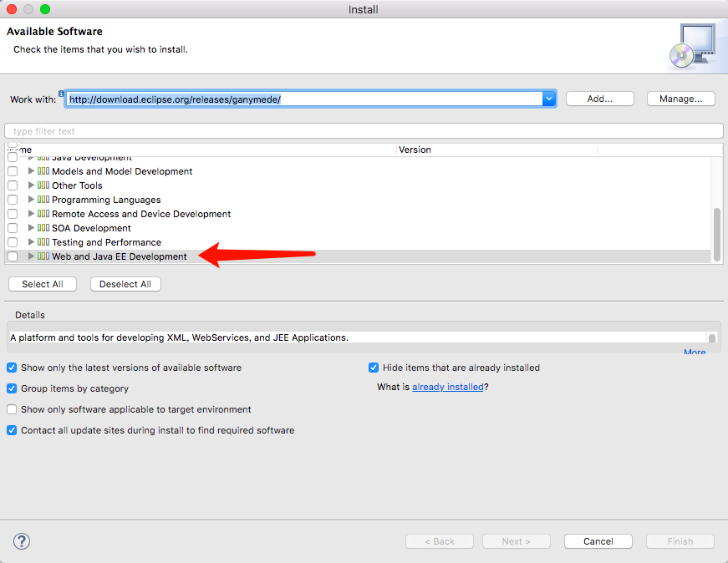Expand the Programming Languages category
The width and height of the screenshot is (728, 563).
point(31,200)
